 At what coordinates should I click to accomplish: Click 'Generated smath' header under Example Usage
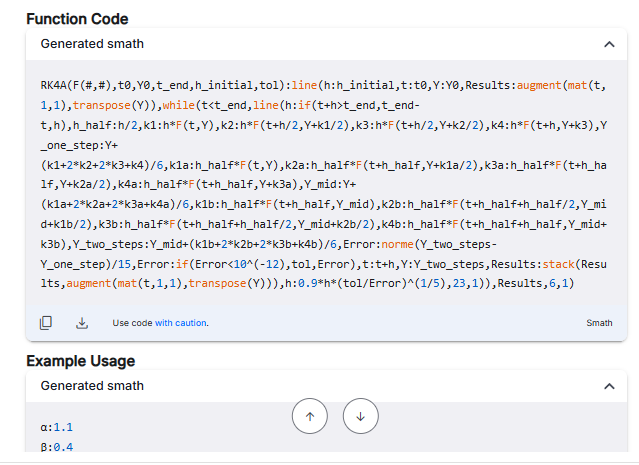tap(92, 386)
